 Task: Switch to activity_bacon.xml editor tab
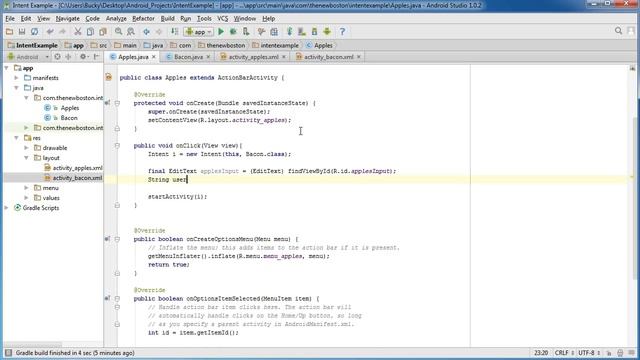point(329,57)
